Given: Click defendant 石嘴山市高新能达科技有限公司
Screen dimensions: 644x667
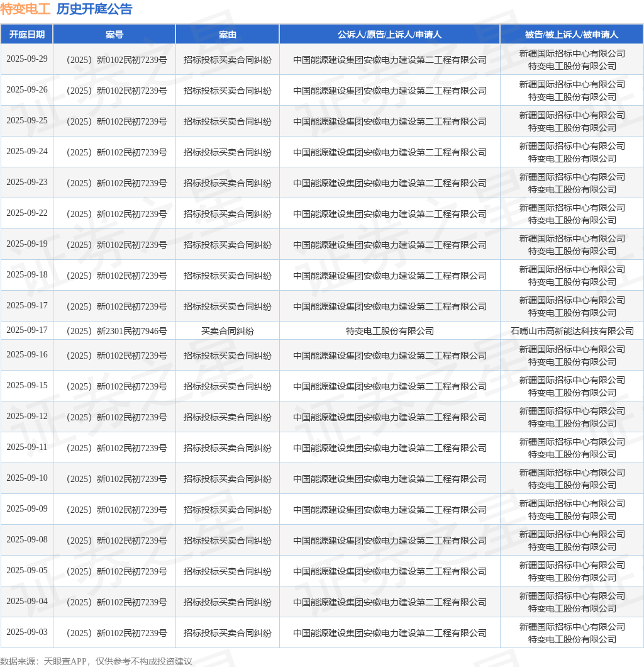Looking at the screenshot, I should click(572, 331).
